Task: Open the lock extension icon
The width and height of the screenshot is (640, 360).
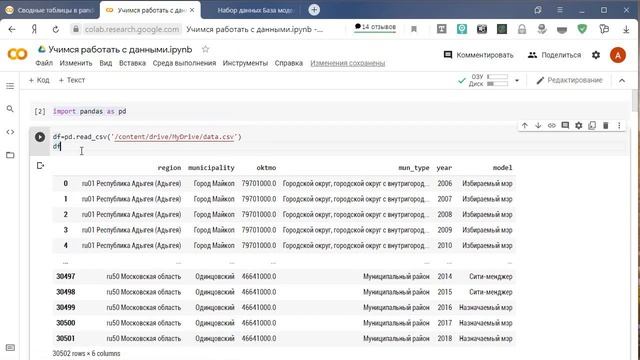Action: (x=522, y=29)
